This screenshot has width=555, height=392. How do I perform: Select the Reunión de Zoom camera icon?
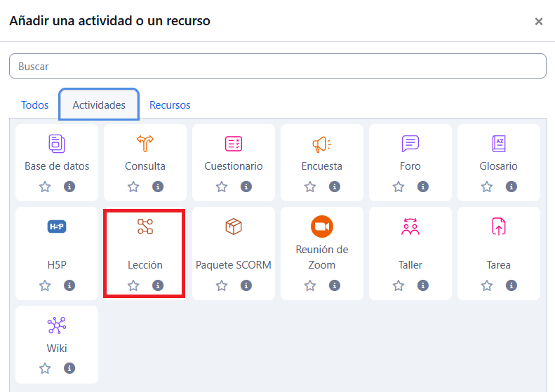[x=322, y=227]
